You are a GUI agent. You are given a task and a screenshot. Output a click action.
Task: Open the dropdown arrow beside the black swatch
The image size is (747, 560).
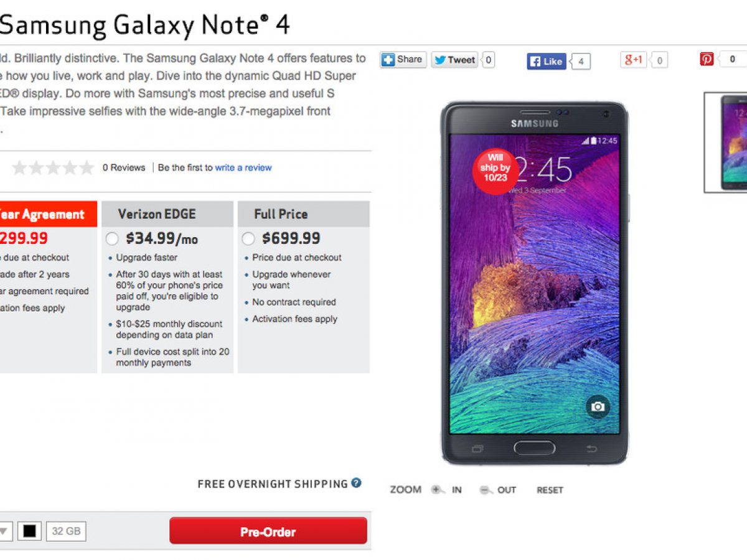pyautogui.click(x=4, y=531)
